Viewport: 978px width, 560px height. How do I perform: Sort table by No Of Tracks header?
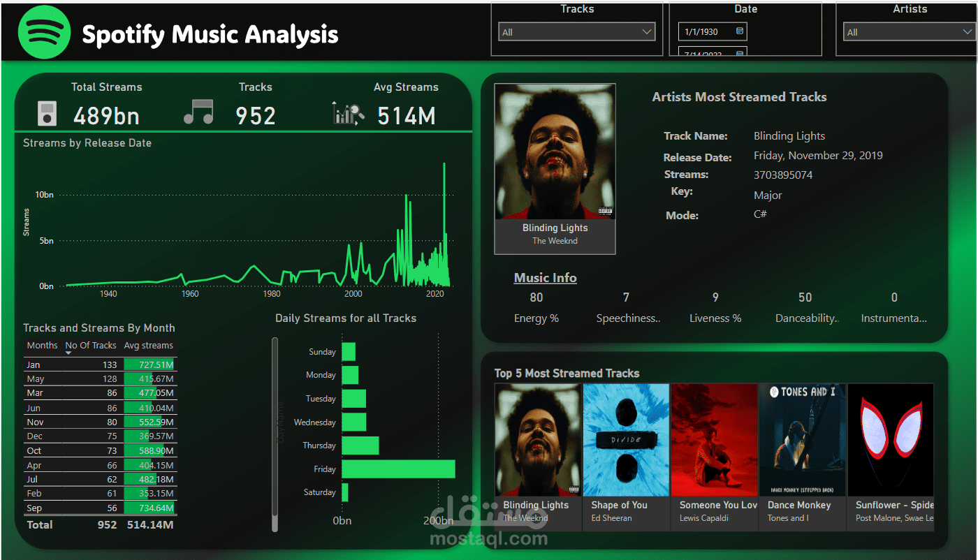tap(91, 345)
